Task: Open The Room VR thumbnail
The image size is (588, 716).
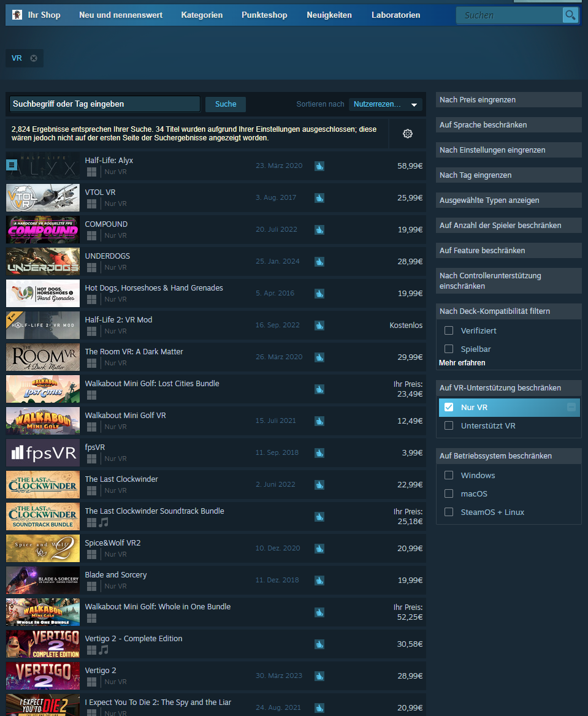Action: coord(43,357)
